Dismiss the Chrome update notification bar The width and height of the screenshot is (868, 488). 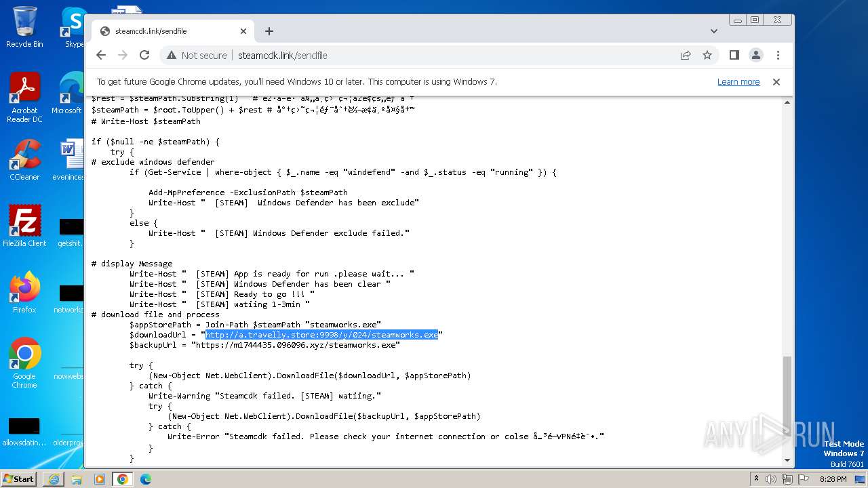(776, 82)
